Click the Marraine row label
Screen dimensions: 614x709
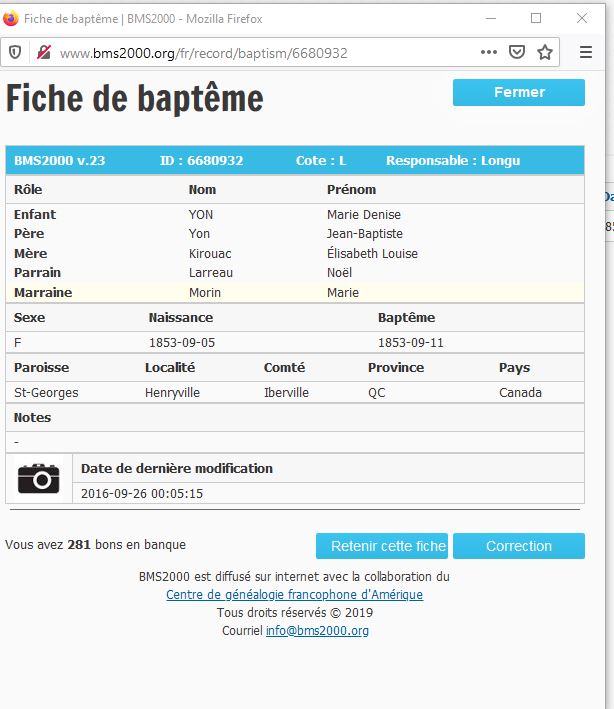pyautogui.click(x=43, y=293)
